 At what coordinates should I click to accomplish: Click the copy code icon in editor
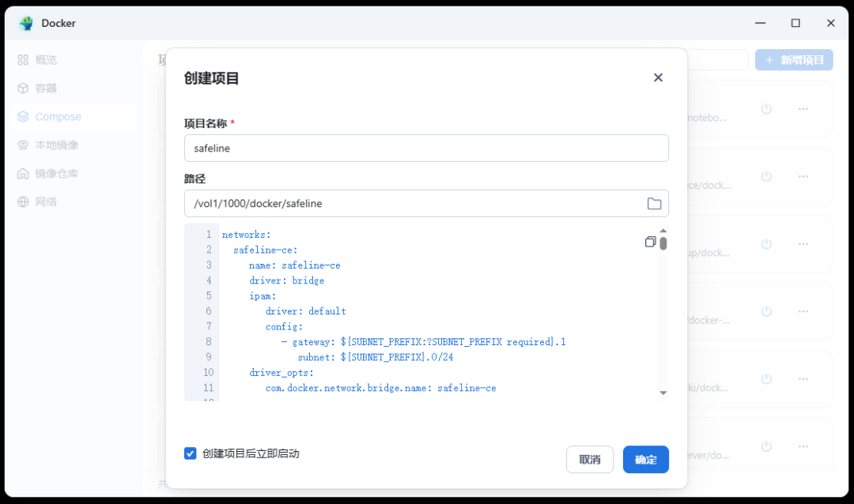pos(650,242)
